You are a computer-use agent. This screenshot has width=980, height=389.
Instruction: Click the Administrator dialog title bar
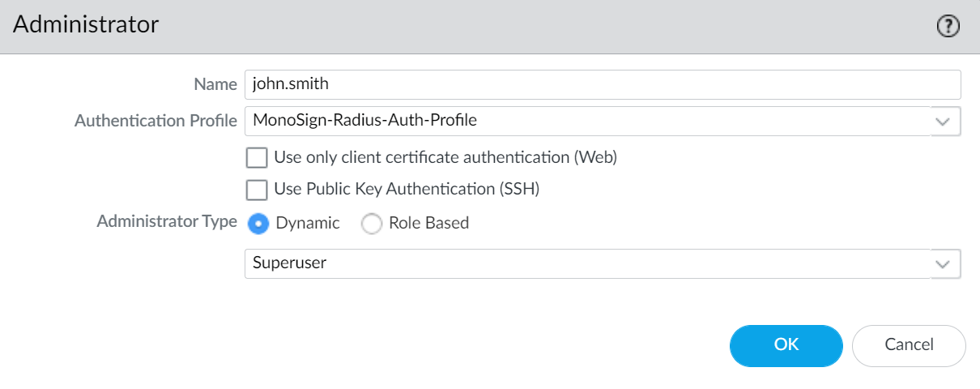coord(486,26)
